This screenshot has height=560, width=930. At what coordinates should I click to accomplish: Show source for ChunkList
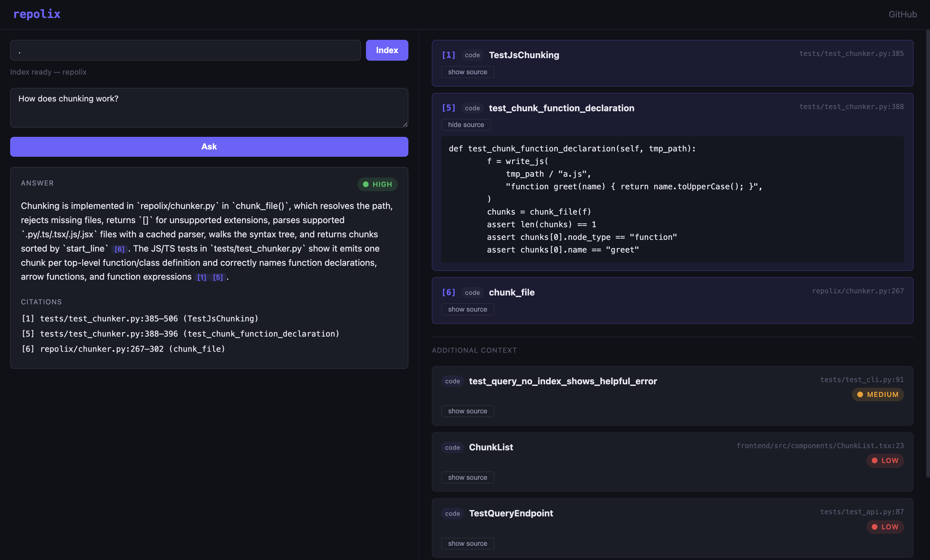click(467, 477)
